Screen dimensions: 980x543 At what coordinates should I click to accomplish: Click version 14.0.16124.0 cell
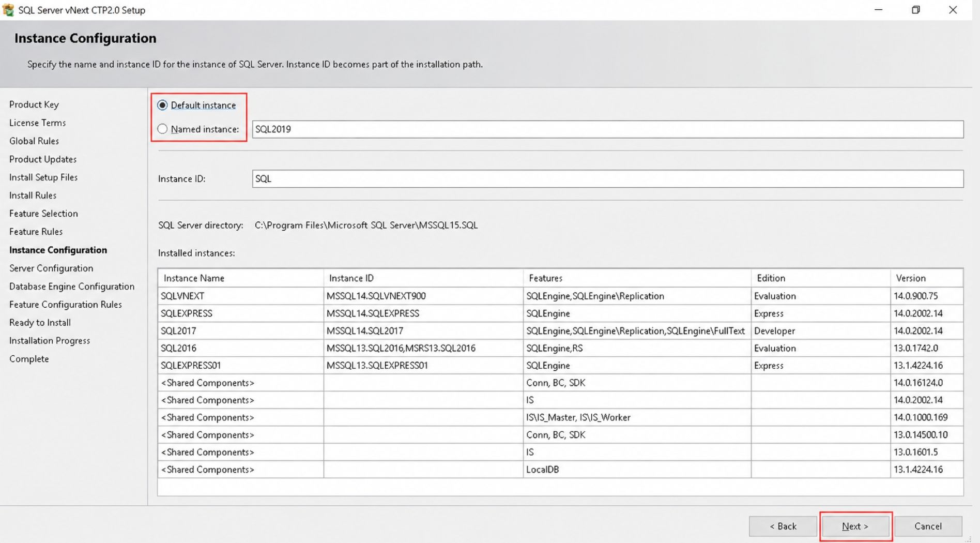927,383
